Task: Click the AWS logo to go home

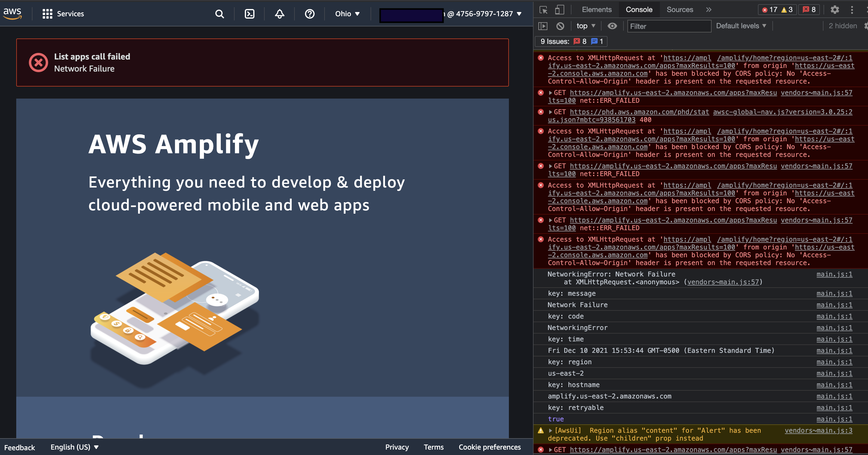Action: [x=12, y=14]
